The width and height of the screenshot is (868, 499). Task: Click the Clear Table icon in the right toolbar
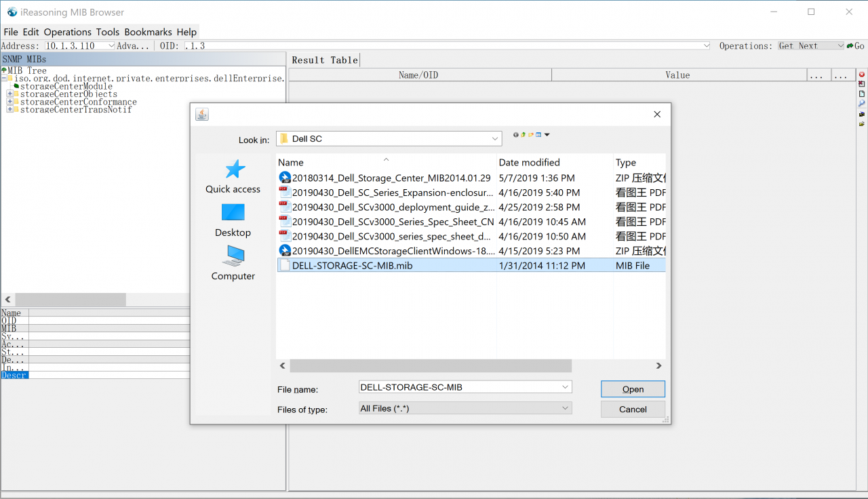862,83
